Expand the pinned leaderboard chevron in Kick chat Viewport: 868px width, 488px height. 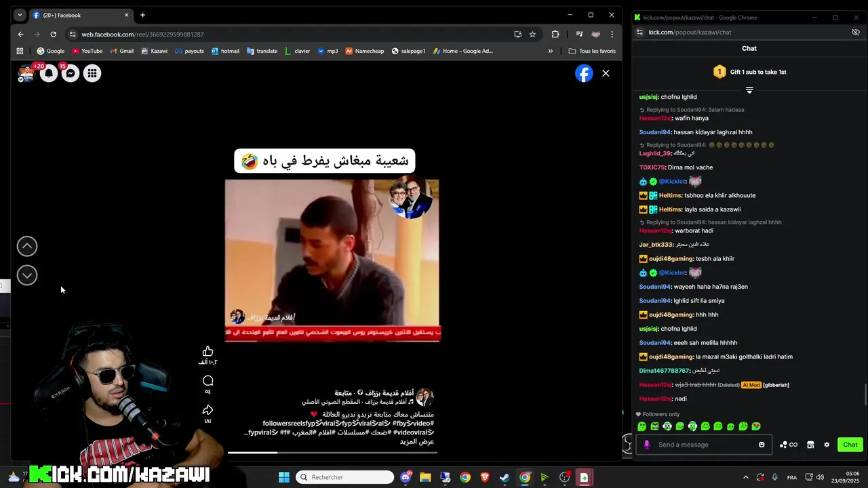pos(749,90)
